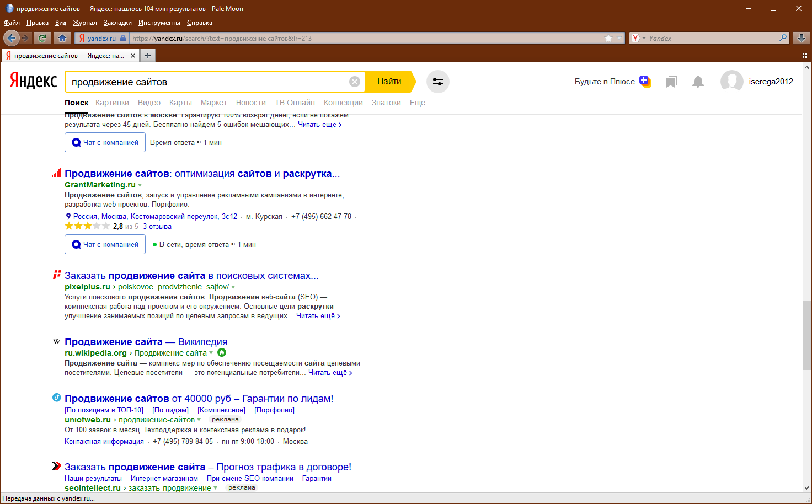Bookmark the page with the star icon
812x504 pixels.
[608, 38]
